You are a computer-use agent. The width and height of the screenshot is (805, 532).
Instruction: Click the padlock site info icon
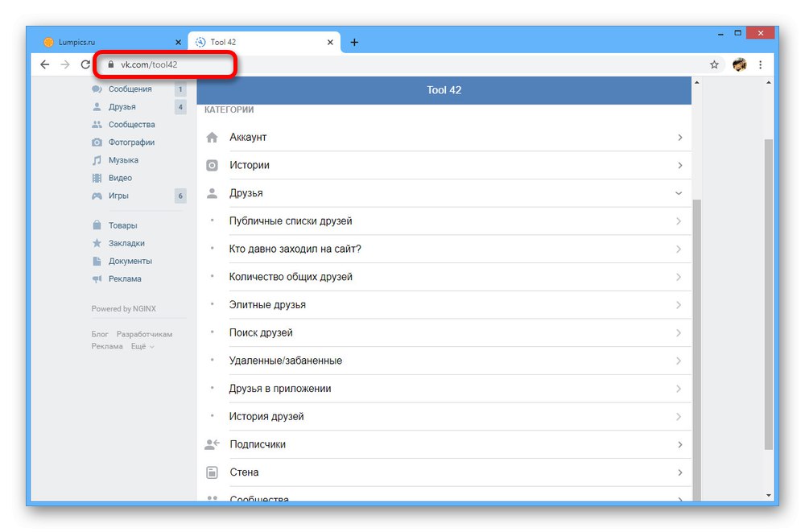coord(110,64)
